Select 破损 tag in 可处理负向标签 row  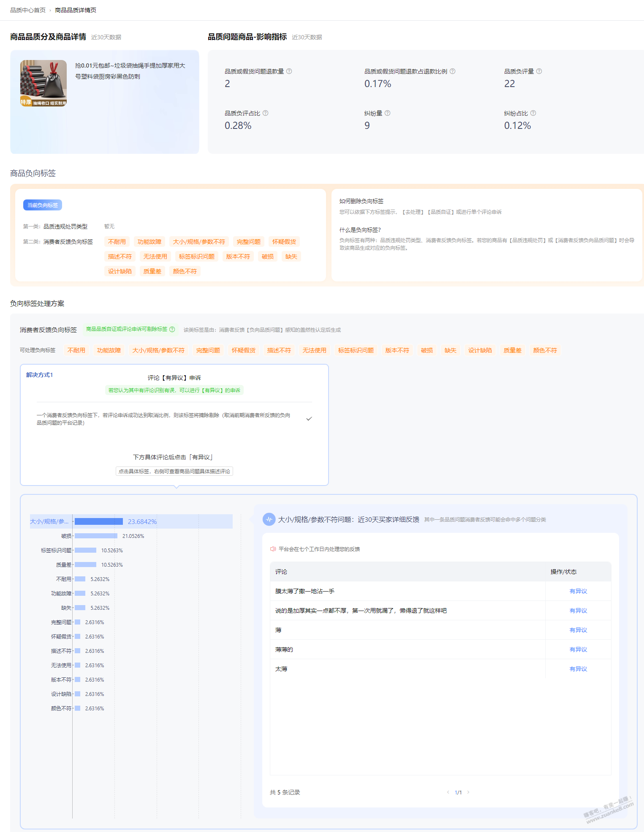(x=427, y=350)
